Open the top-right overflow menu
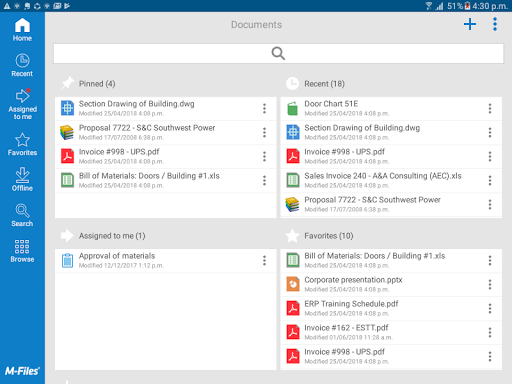This screenshot has width=512, height=384. pyautogui.click(x=495, y=24)
